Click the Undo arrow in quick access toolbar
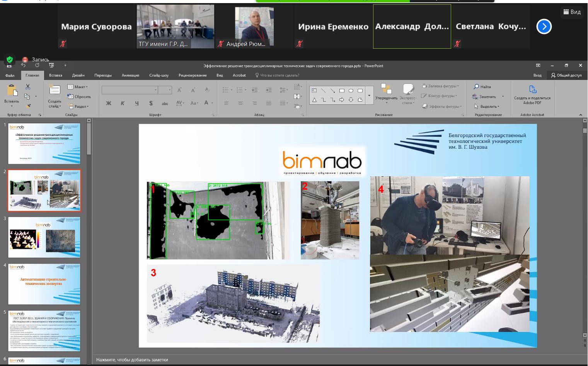This screenshot has height=366, width=588. [24, 65]
